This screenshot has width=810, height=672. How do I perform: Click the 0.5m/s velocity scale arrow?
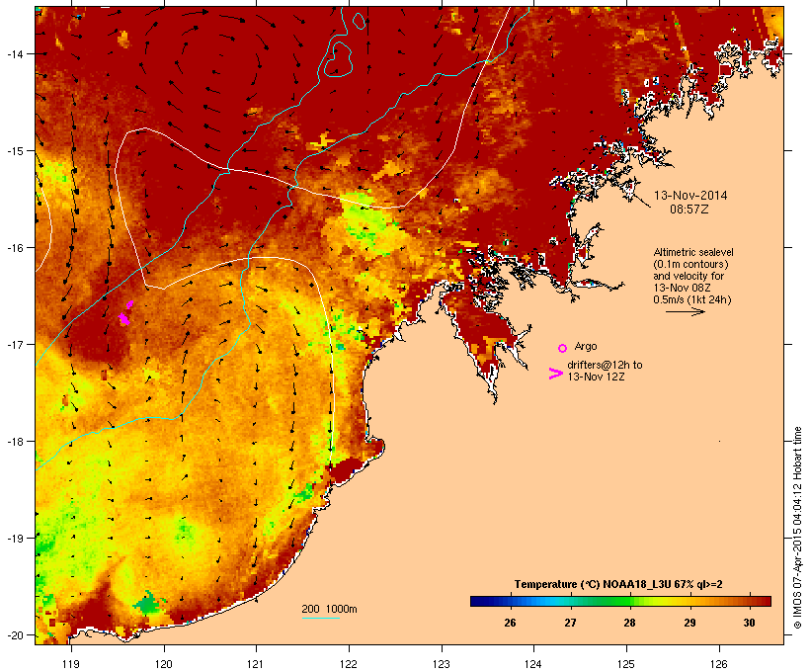click(x=686, y=311)
